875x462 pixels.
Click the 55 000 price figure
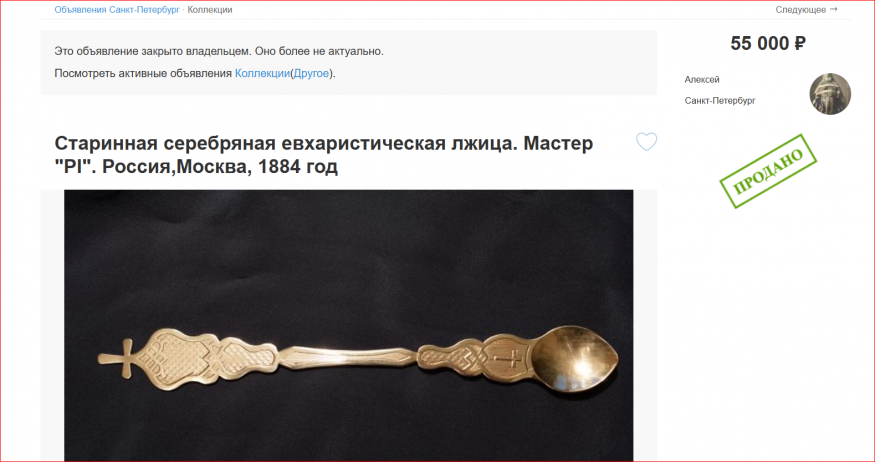click(x=760, y=44)
